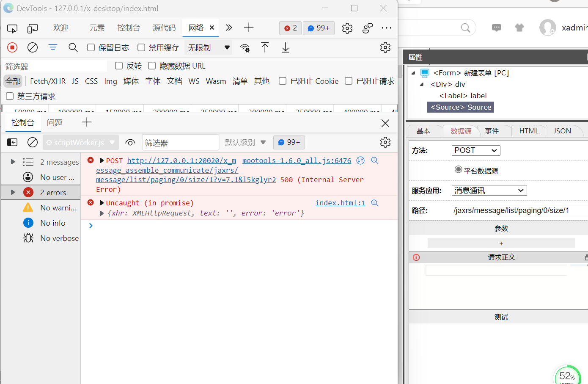Open the JSON properties tab
This screenshot has width=588, height=384.
click(562, 131)
